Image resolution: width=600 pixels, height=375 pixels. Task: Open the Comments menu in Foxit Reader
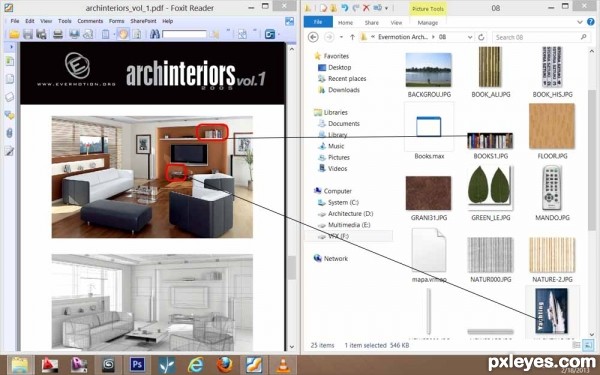90,21
